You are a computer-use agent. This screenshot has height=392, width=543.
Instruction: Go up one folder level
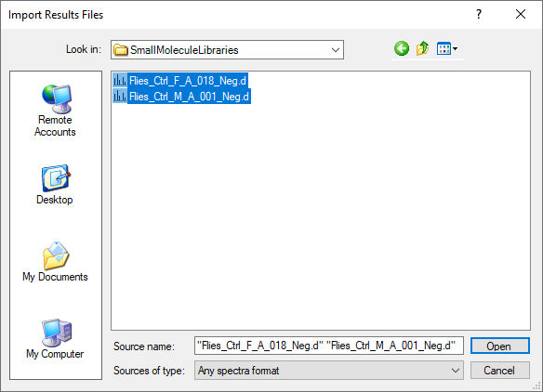pos(422,49)
